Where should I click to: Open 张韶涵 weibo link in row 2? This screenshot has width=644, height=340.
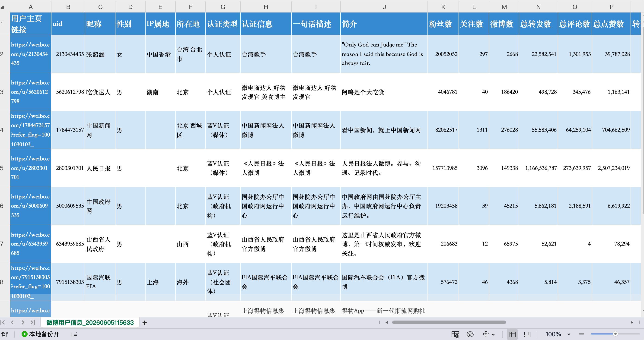pyautogui.click(x=31, y=54)
